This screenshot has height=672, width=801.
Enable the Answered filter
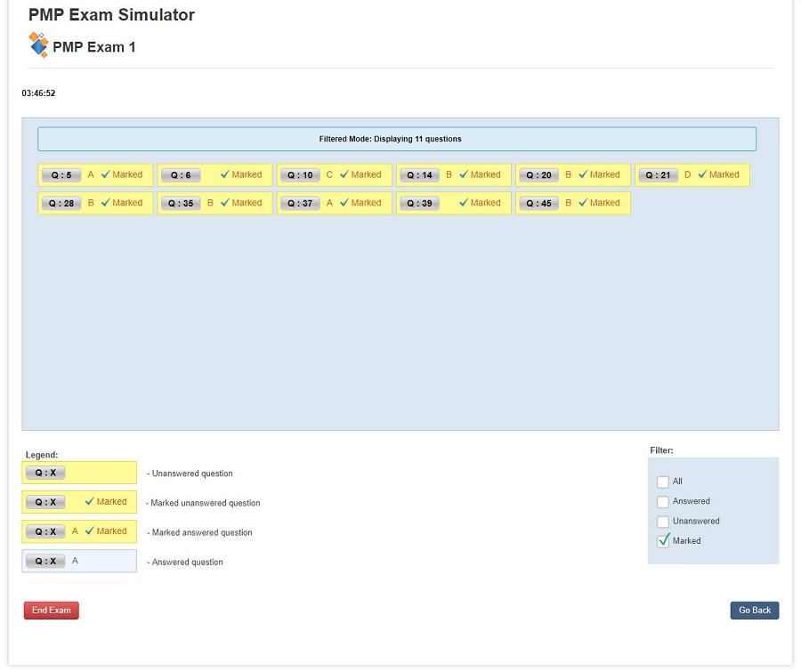(x=663, y=501)
